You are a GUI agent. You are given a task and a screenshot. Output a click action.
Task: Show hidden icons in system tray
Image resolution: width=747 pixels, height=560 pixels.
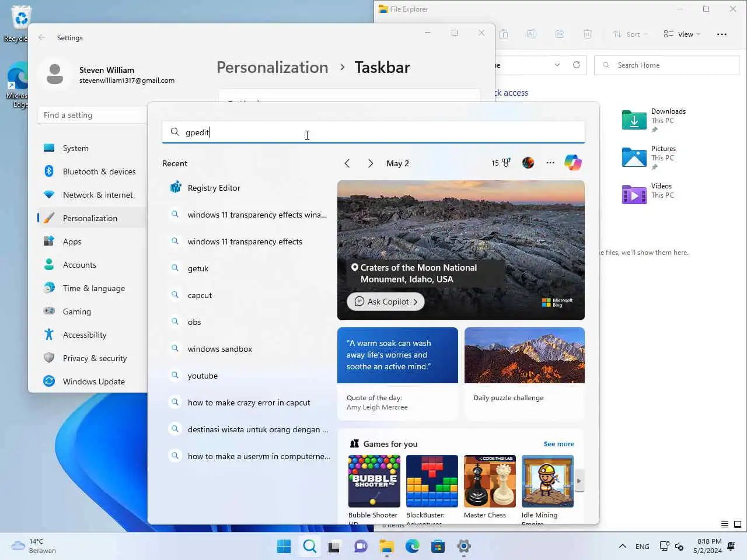pos(623,547)
